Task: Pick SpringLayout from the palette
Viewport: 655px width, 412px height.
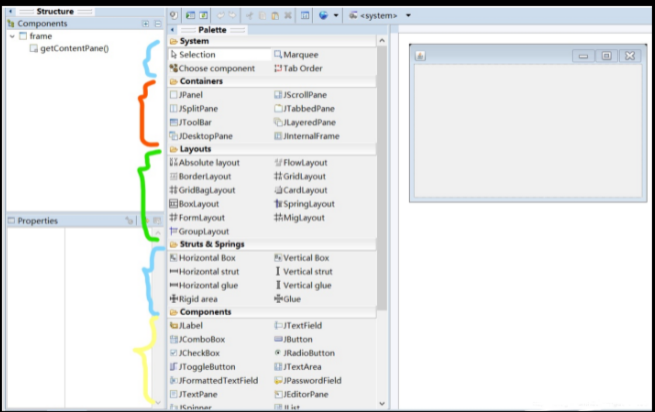Action: pos(305,204)
